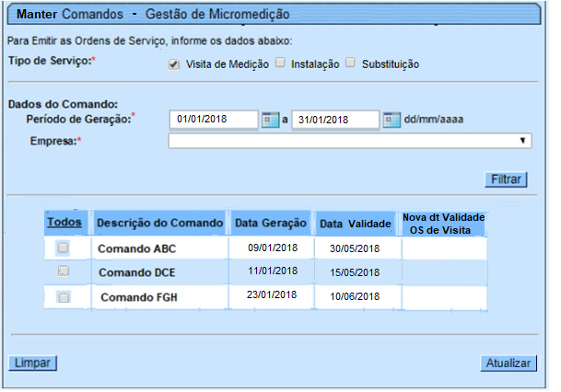The height and width of the screenshot is (392, 561).
Task: Select the Comando DCE description cell
Action: tap(159, 272)
